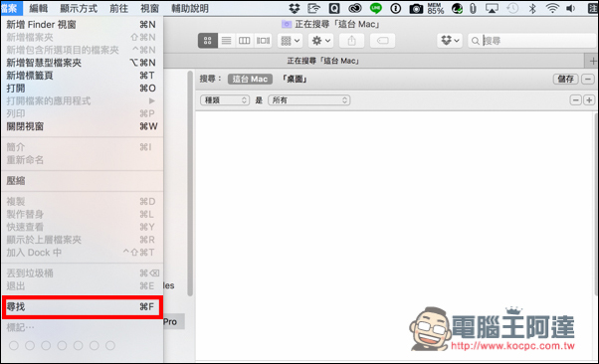Click the paperclip menu bar icon
This screenshot has height=364, width=599.
click(x=473, y=8)
